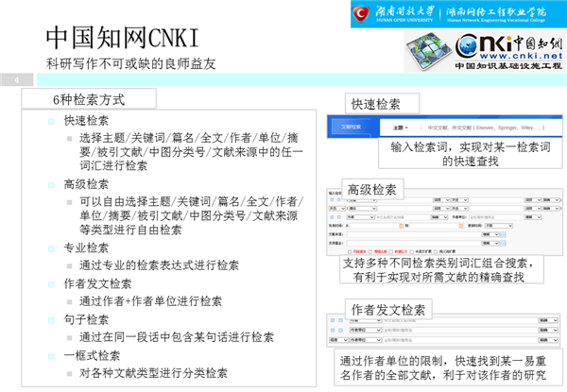567x392 pixels.
Task: Click the 作者单位 input in advanced search
Action: pos(496,217)
